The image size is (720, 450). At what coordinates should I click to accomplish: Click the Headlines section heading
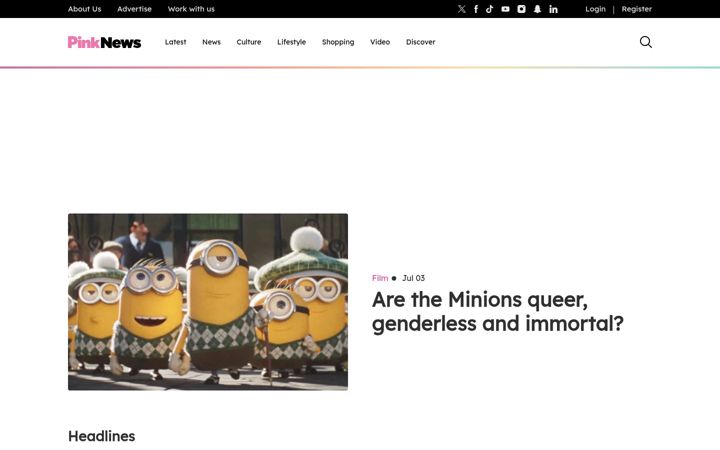[x=101, y=436]
